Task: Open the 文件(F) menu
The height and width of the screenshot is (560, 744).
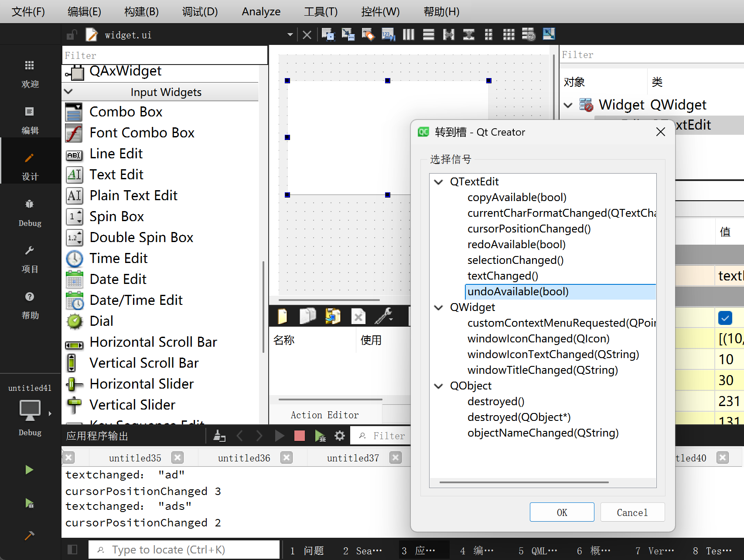Action: 28,12
